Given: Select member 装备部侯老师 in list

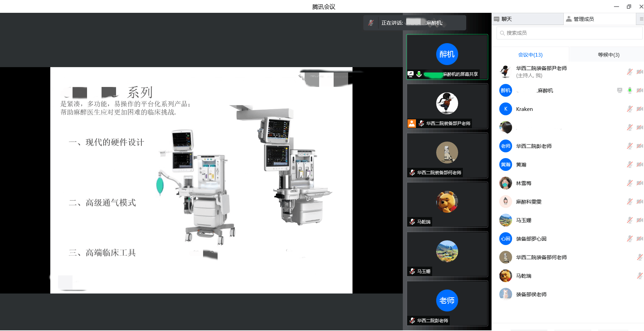Looking at the screenshot, I should 531,294.
